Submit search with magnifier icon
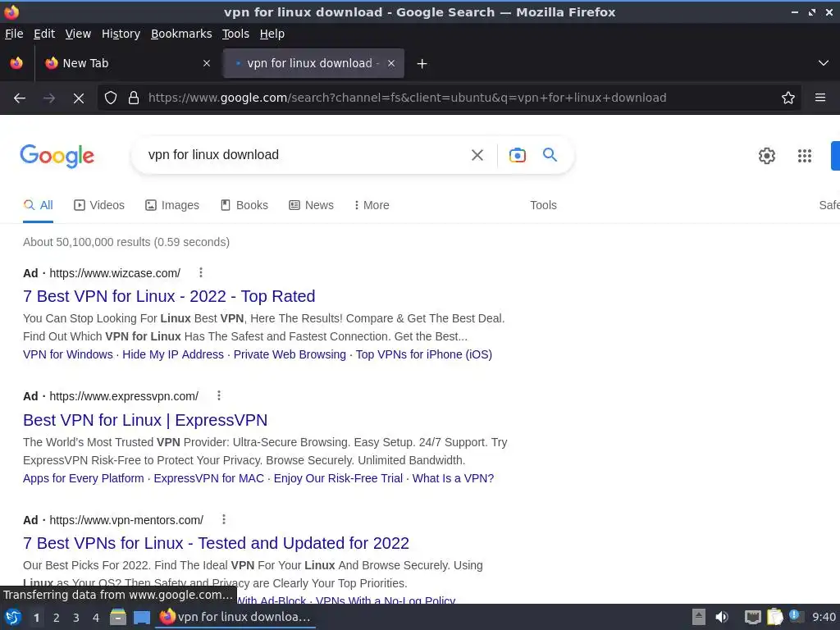 [x=550, y=155]
